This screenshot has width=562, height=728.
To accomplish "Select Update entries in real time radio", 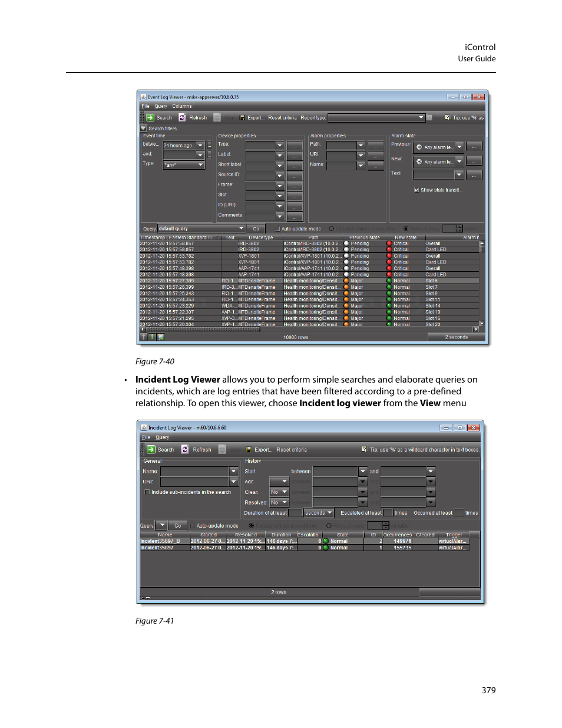I will 252,526.
